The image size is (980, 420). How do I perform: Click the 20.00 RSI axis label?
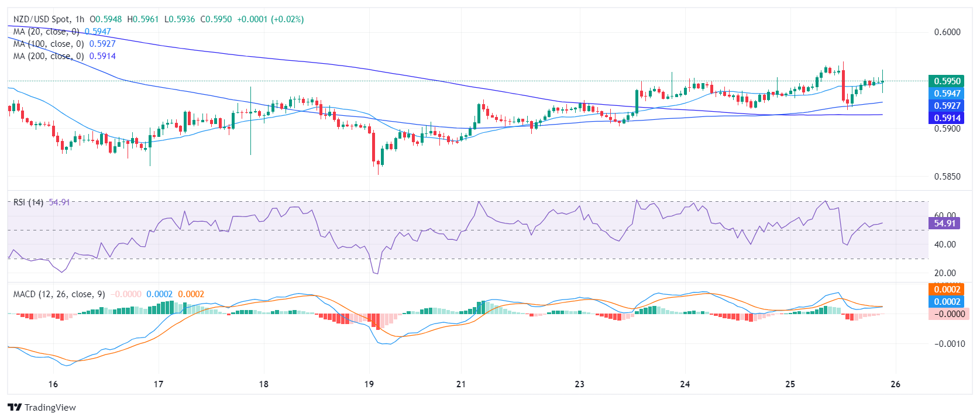coord(945,273)
